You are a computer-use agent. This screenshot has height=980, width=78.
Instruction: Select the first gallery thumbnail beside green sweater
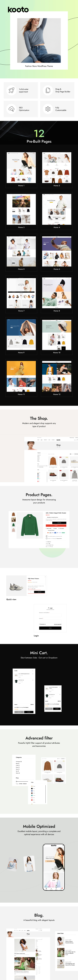[14, 514]
